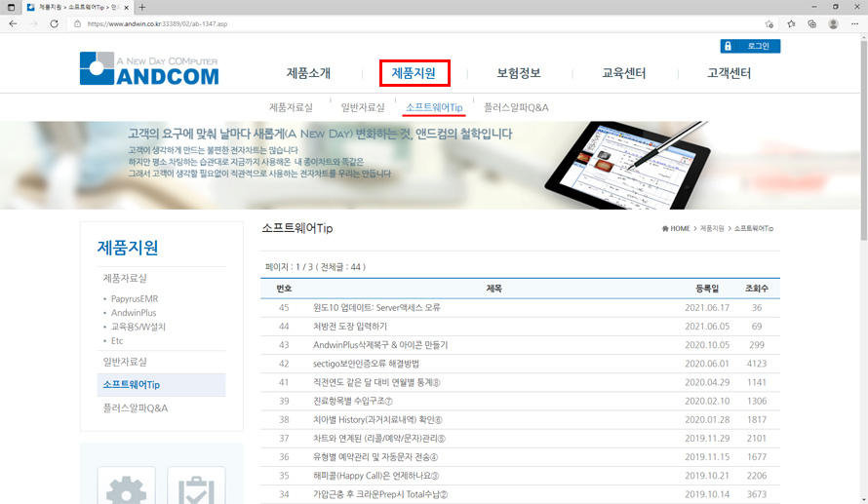868x504 pixels.
Task: Select PapyrusEMR in sidebar
Action: coord(135,298)
